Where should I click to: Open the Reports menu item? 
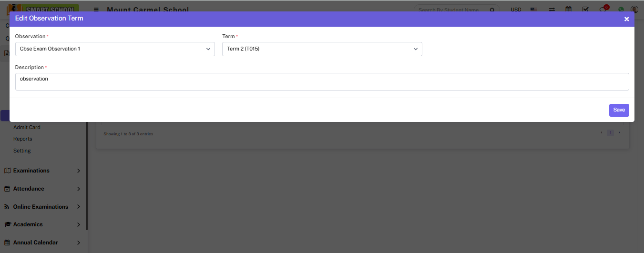tap(23, 139)
